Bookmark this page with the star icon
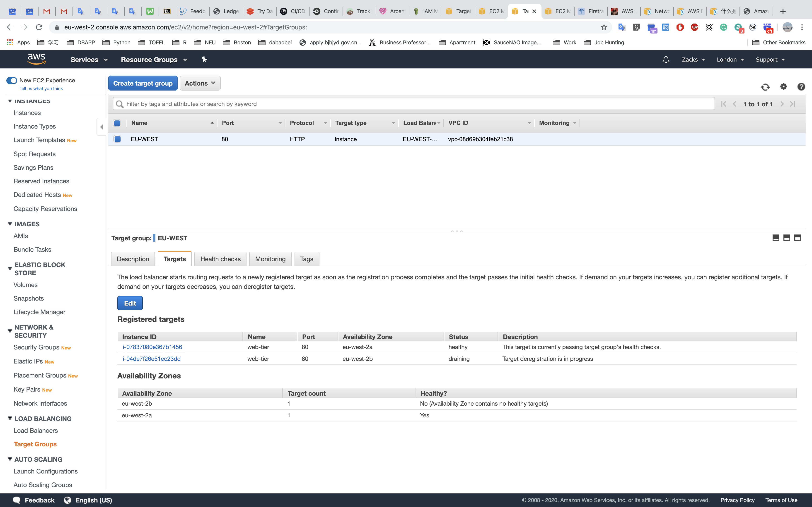812x507 pixels. [604, 27]
